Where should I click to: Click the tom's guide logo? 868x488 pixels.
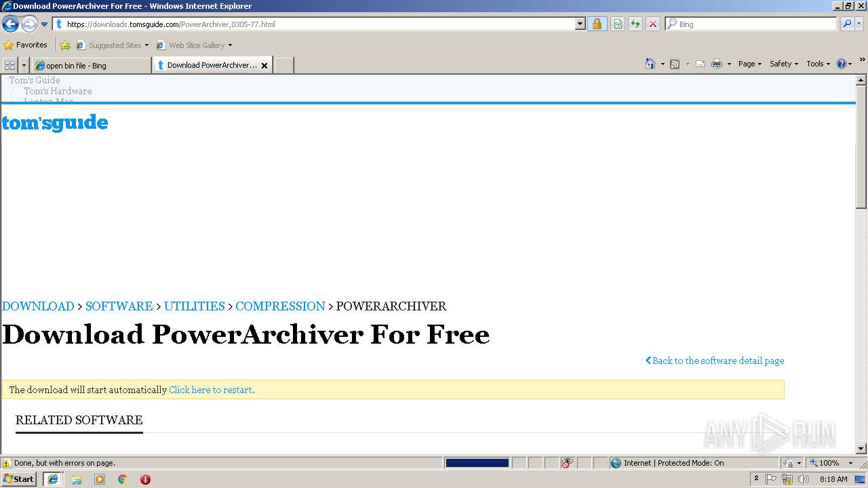point(55,123)
